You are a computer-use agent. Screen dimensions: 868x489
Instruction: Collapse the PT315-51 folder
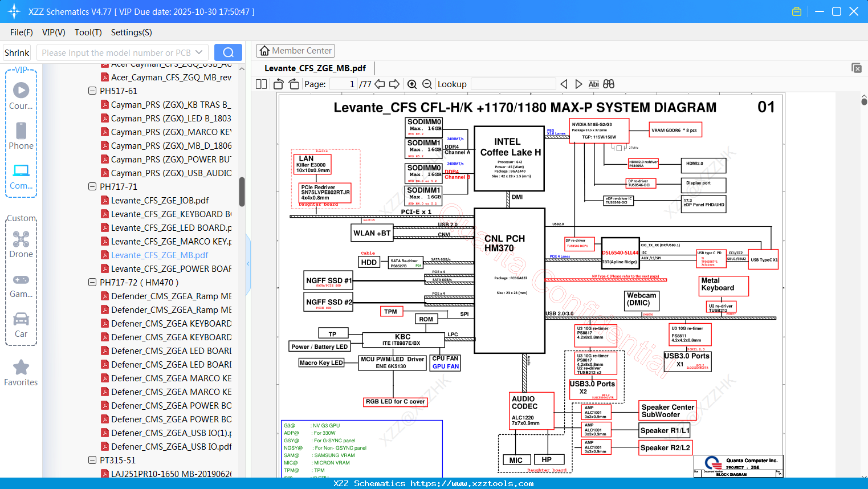(92, 460)
